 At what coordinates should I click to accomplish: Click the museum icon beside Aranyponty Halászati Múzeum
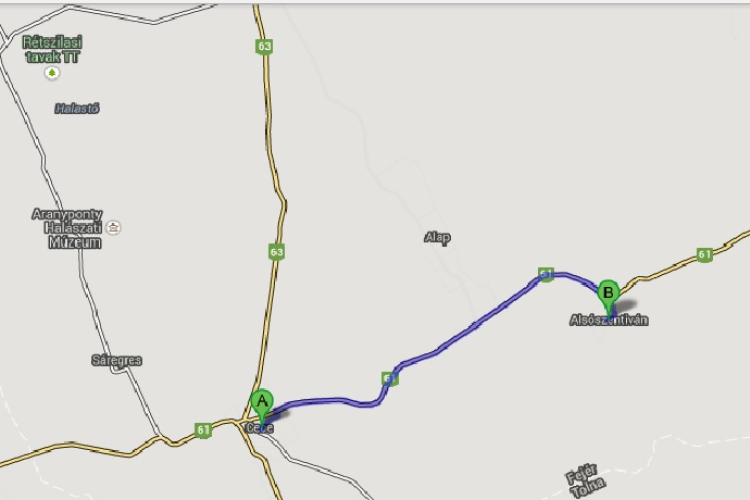pyautogui.click(x=113, y=227)
